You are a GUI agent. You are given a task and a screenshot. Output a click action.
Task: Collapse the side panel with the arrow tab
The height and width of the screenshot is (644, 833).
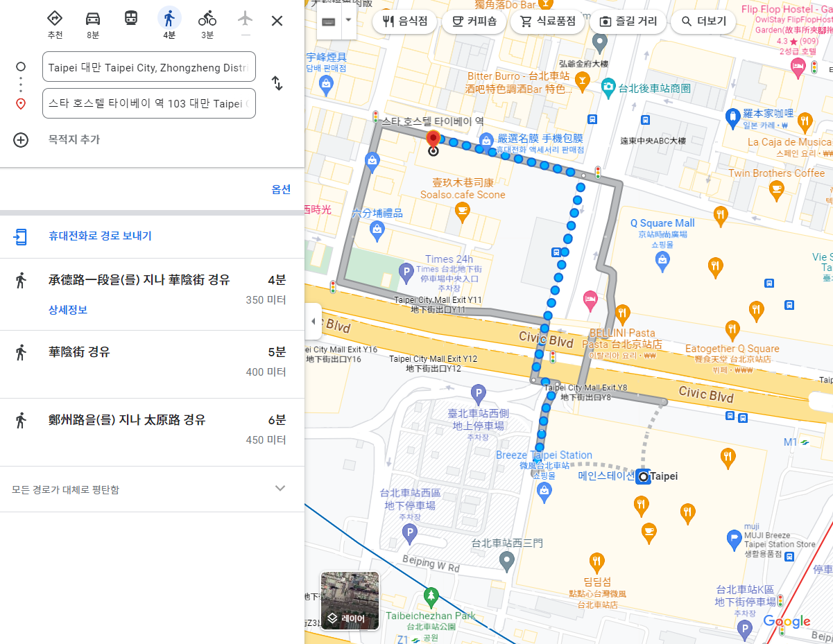[x=313, y=322]
